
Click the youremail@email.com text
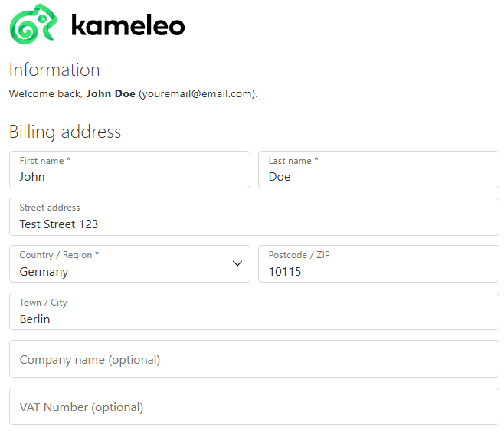coord(198,93)
